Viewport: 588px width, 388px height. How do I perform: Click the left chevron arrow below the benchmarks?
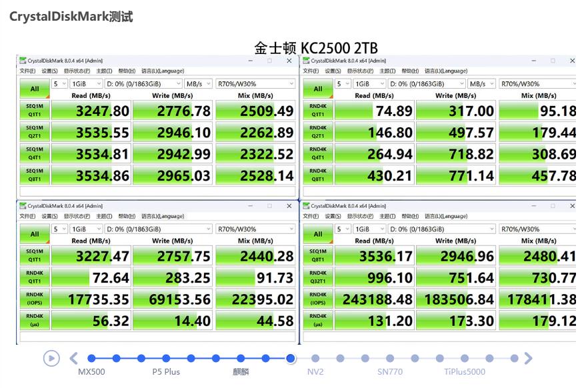(x=73, y=358)
